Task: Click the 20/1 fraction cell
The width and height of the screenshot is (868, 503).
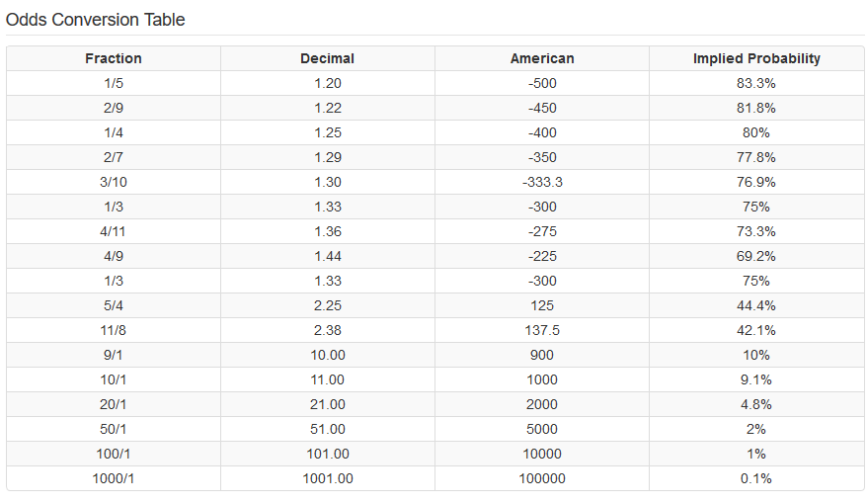Action: 113,404
